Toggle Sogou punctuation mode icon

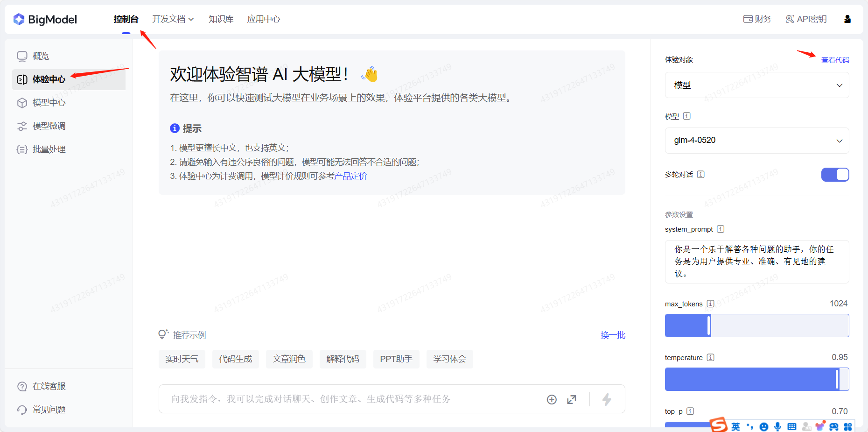click(750, 426)
